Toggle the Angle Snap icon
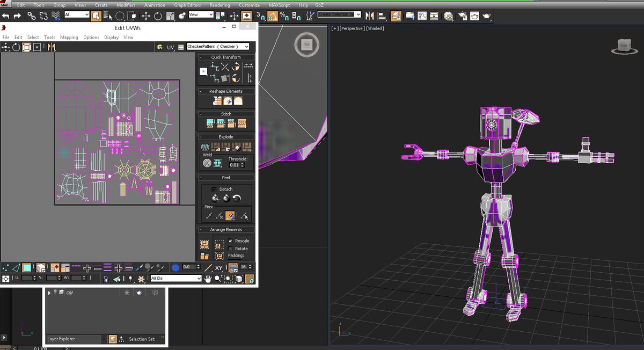Viewport: 644px width, 350px height. click(x=273, y=16)
